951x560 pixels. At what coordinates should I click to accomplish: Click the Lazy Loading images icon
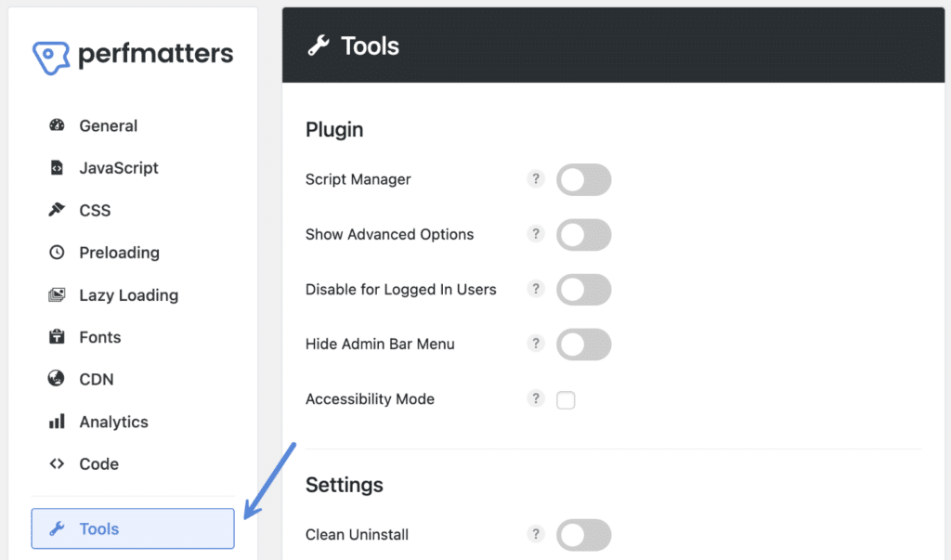pos(57,295)
